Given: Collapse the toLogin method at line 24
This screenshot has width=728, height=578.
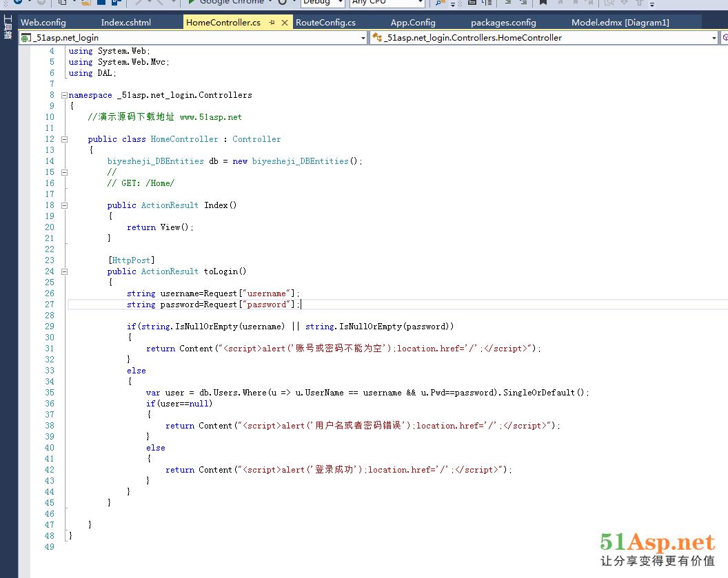Looking at the screenshot, I should (x=64, y=271).
